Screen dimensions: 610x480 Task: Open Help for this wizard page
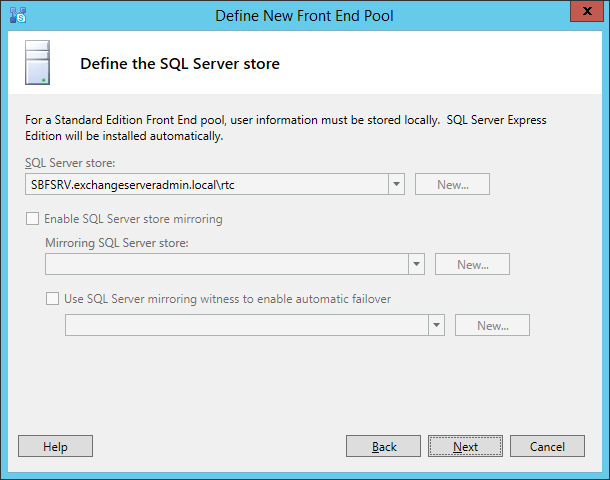[x=55, y=446]
